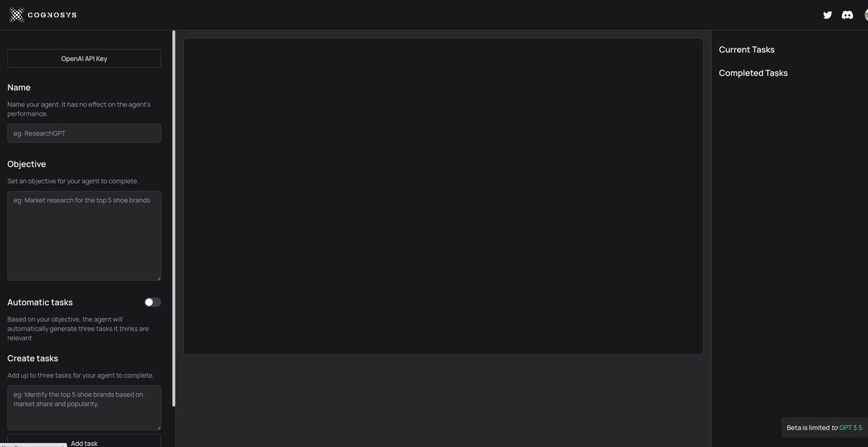The image size is (868, 447).
Task: Click the Beta is limited notice badge
Action: [x=824, y=427]
